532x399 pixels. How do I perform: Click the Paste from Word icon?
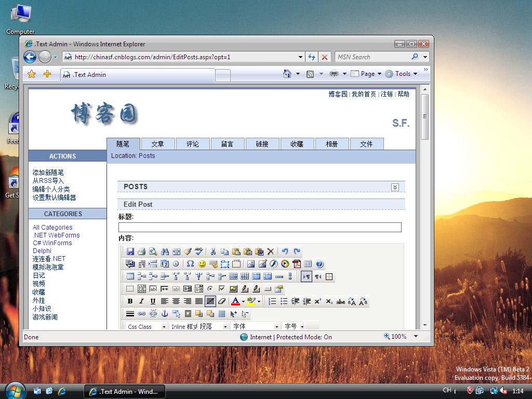point(259,251)
